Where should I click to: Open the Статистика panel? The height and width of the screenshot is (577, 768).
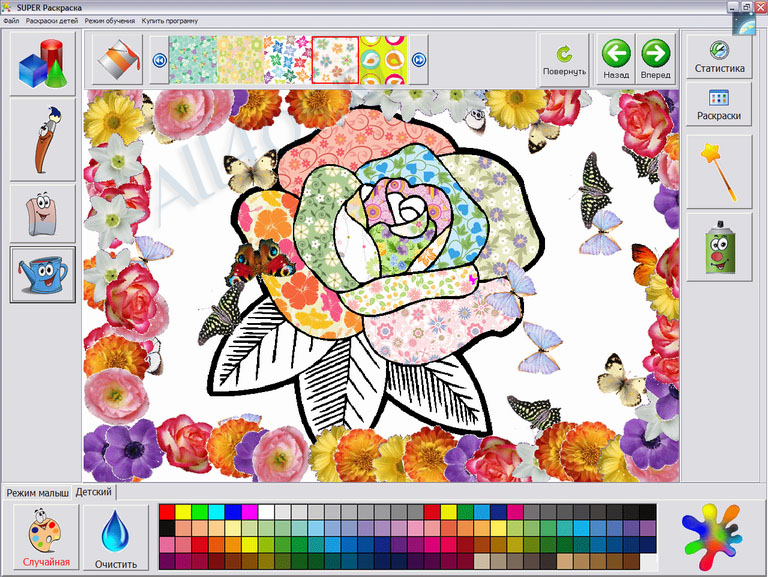coord(719,57)
